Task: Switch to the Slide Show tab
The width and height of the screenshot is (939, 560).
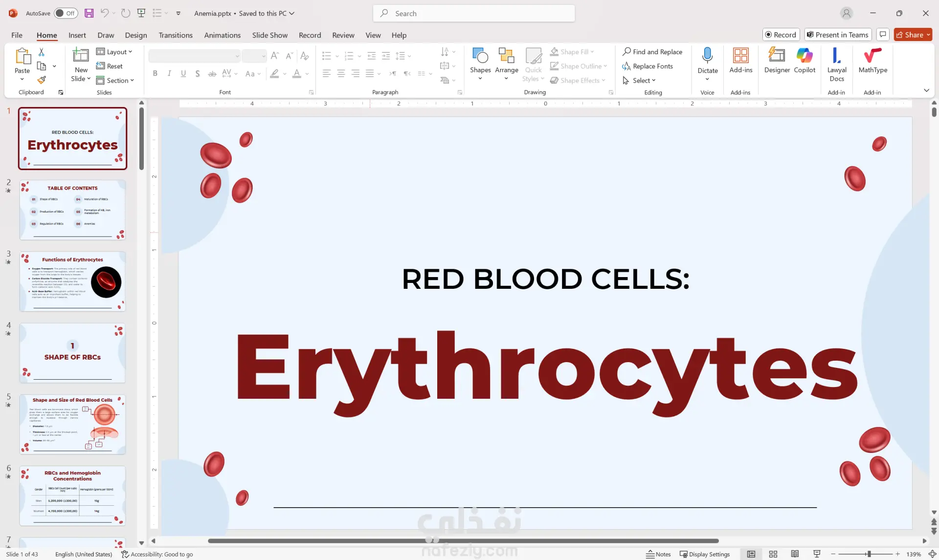Action: pos(269,35)
